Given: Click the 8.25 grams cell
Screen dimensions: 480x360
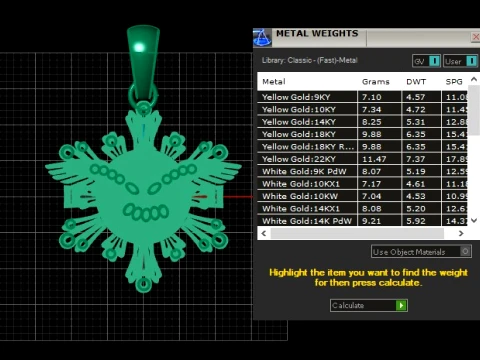Looking at the screenshot, I should [x=380, y=122].
